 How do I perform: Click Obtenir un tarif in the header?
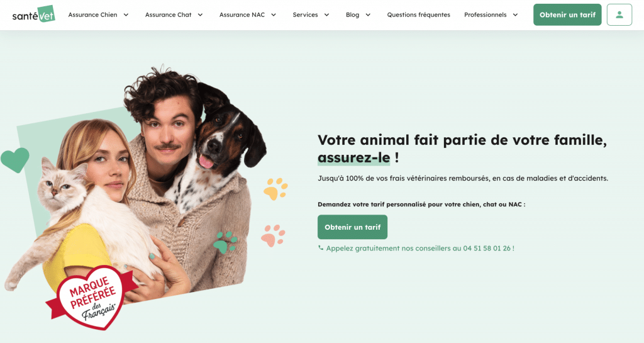pyautogui.click(x=567, y=14)
